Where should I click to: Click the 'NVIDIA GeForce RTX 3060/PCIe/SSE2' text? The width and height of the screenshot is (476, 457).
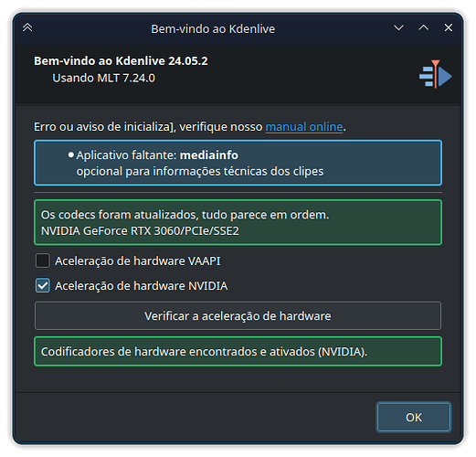pyautogui.click(x=140, y=231)
